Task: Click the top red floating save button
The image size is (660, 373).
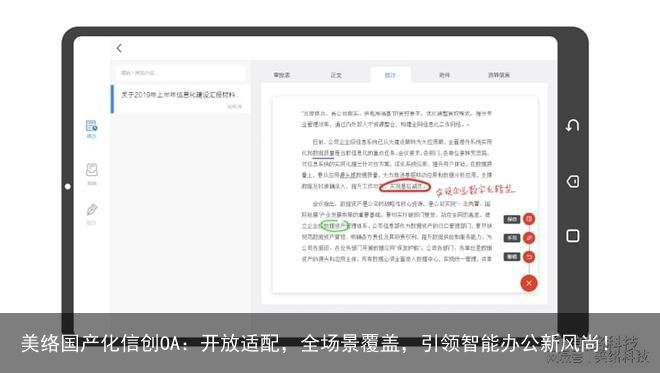Action: pyautogui.click(x=529, y=219)
